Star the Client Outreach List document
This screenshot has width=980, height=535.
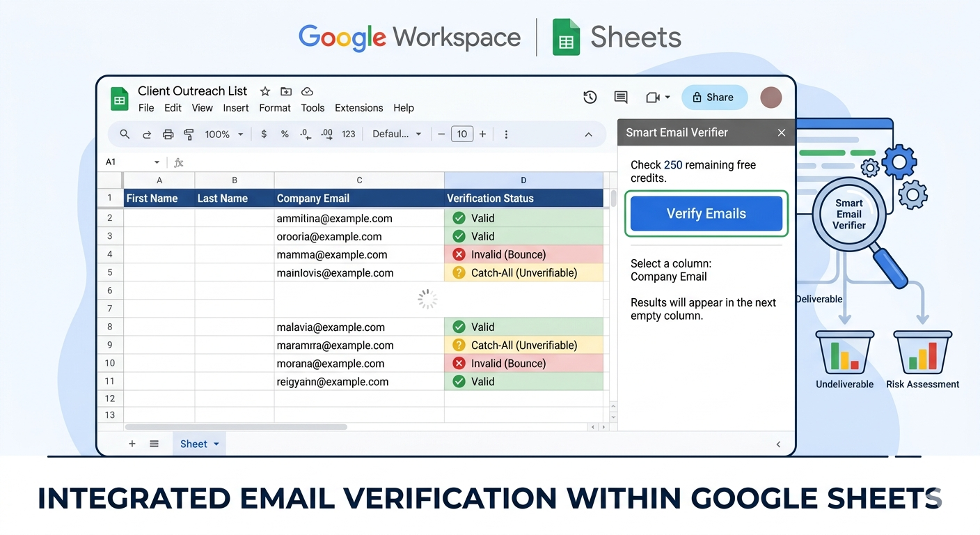coord(264,91)
